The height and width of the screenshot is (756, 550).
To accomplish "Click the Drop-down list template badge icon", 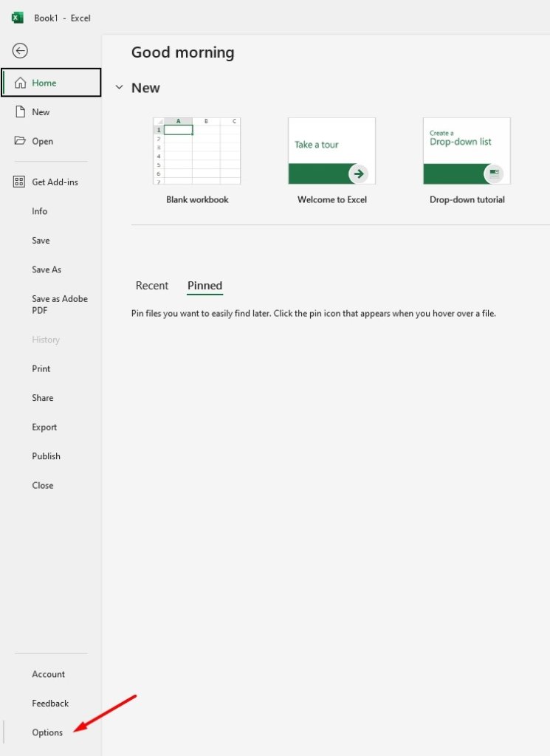I will pos(494,173).
